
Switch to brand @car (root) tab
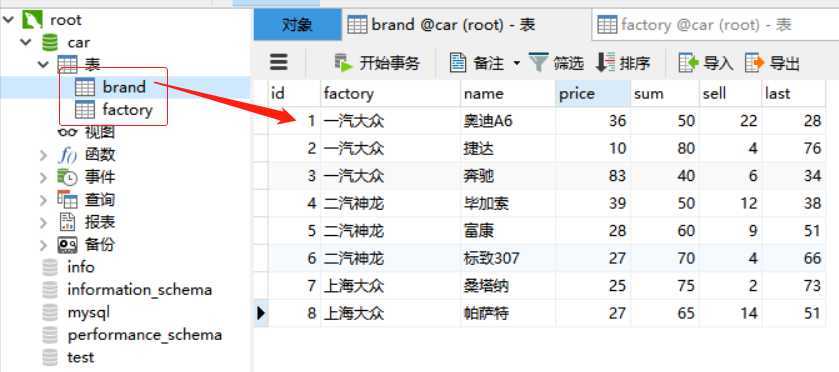(467, 25)
